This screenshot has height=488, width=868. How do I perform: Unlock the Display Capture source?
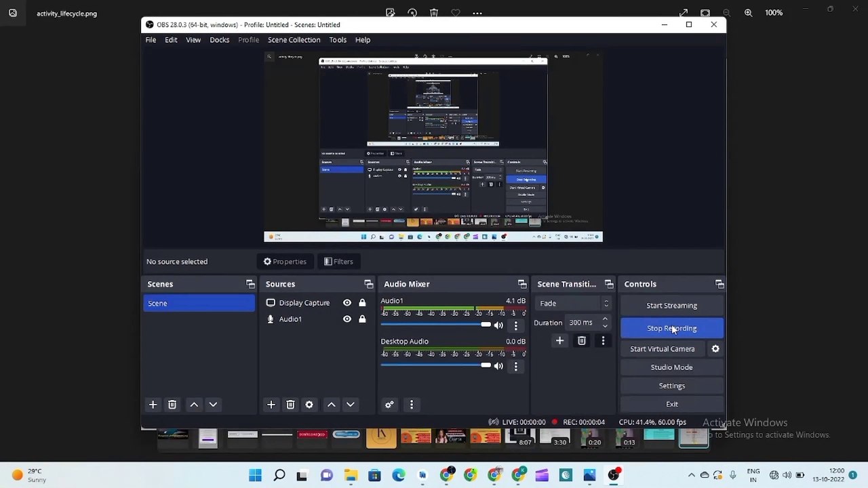(362, 303)
